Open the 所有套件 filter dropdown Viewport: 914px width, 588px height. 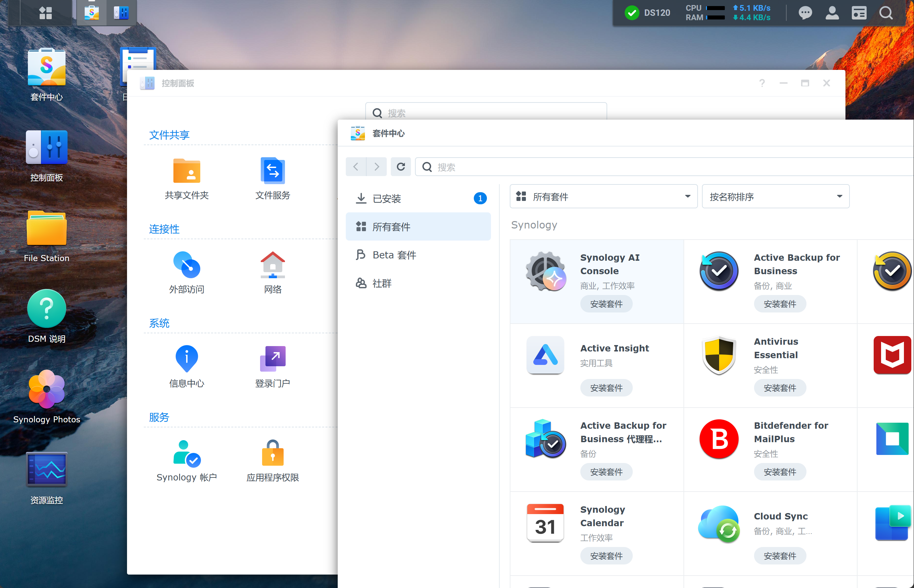pyautogui.click(x=603, y=196)
